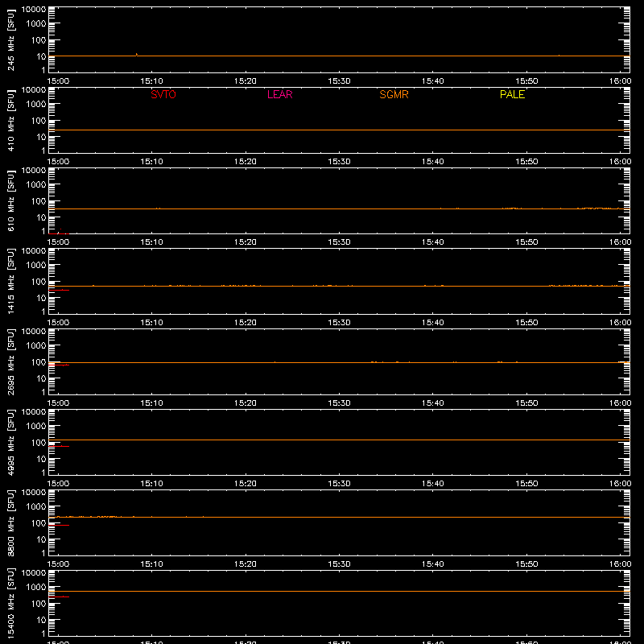
Task: Select the 15400 MHz [SFU] axis title
Action: pyautogui.click(x=10, y=603)
